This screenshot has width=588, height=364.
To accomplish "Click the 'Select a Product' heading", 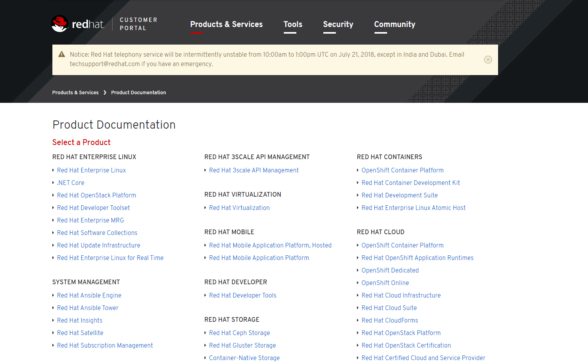I will click(x=81, y=142).
